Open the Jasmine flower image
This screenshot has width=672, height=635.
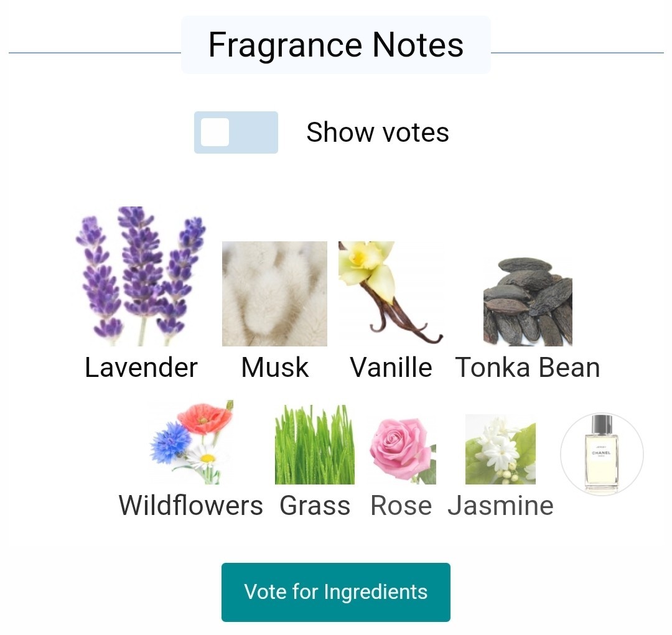tap(500, 449)
